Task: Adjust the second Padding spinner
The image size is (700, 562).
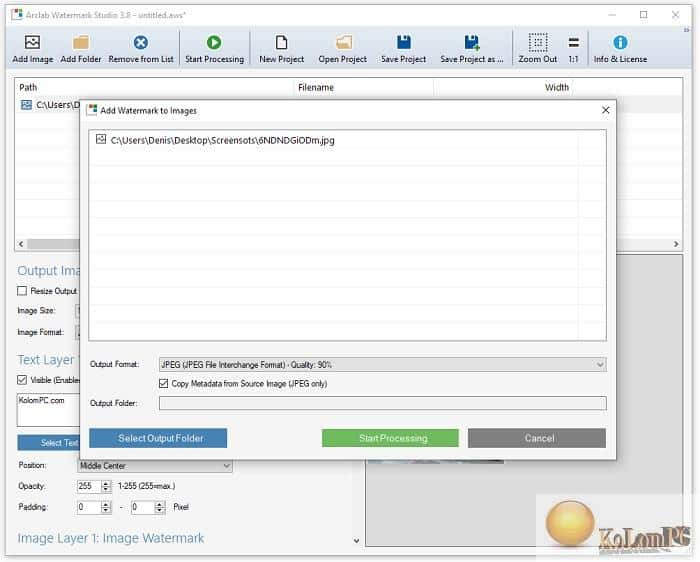Action: (160, 507)
